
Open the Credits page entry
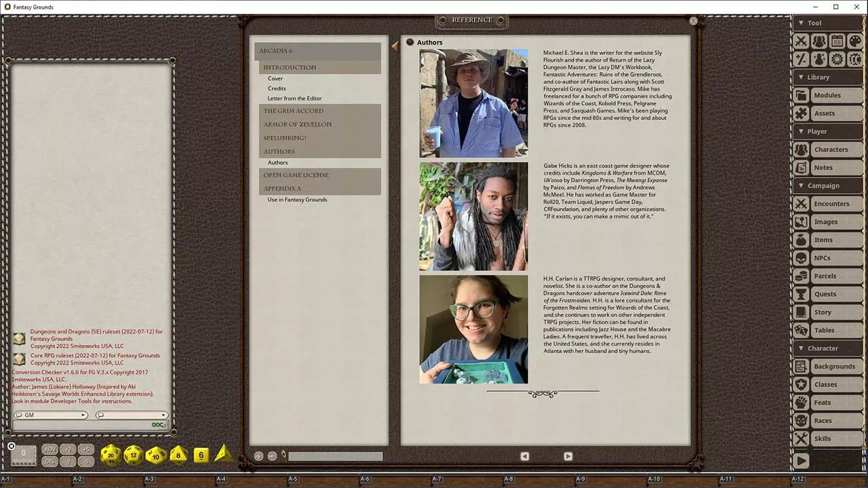tap(277, 88)
